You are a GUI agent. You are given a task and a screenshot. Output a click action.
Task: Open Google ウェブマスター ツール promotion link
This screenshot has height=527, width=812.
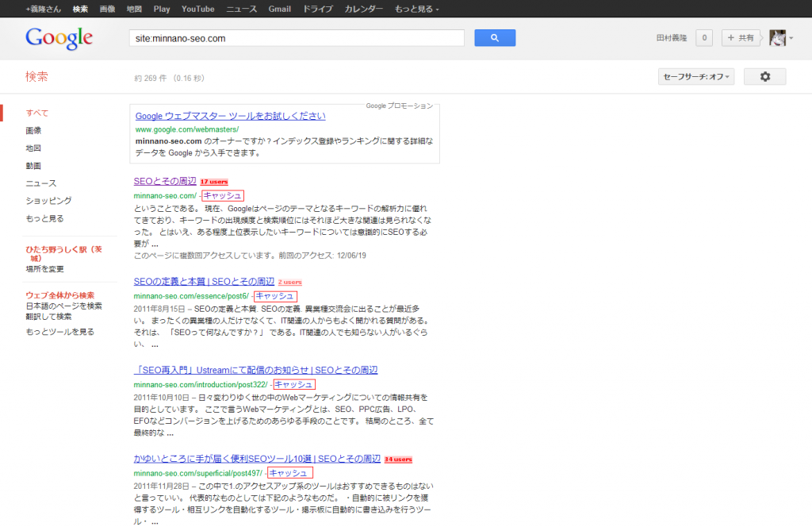(x=231, y=116)
